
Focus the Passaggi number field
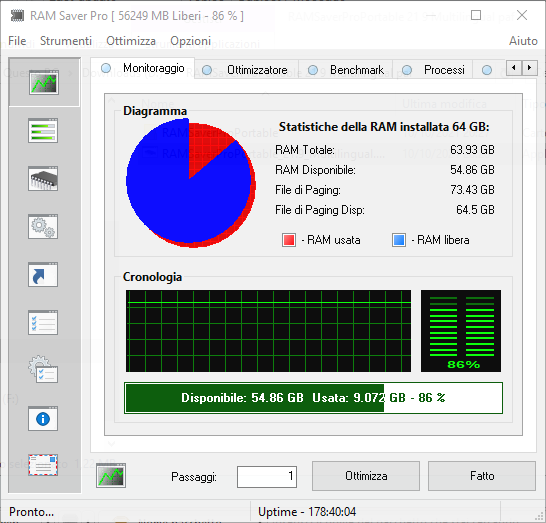pyautogui.click(x=267, y=477)
